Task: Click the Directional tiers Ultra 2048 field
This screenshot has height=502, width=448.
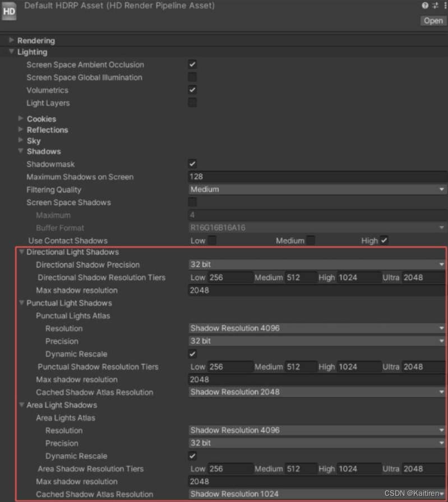Action: (424, 277)
